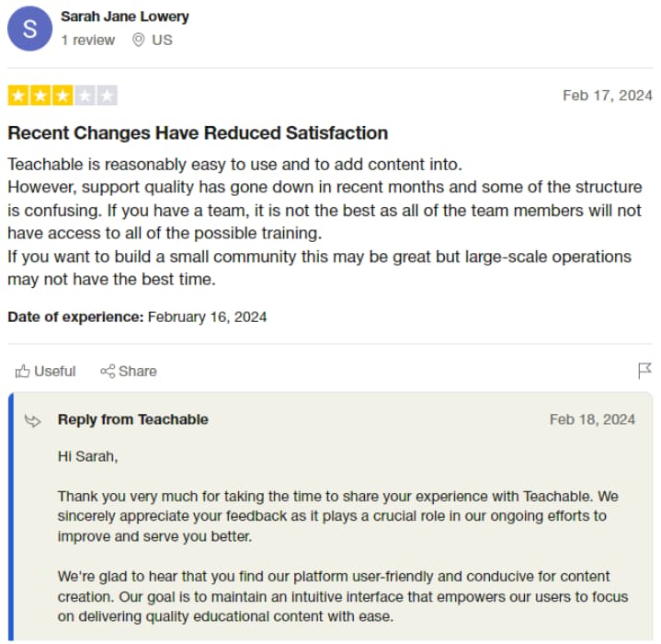Click the reply arrow icon beside Teachable reply
661x644 pixels.
[x=32, y=420]
